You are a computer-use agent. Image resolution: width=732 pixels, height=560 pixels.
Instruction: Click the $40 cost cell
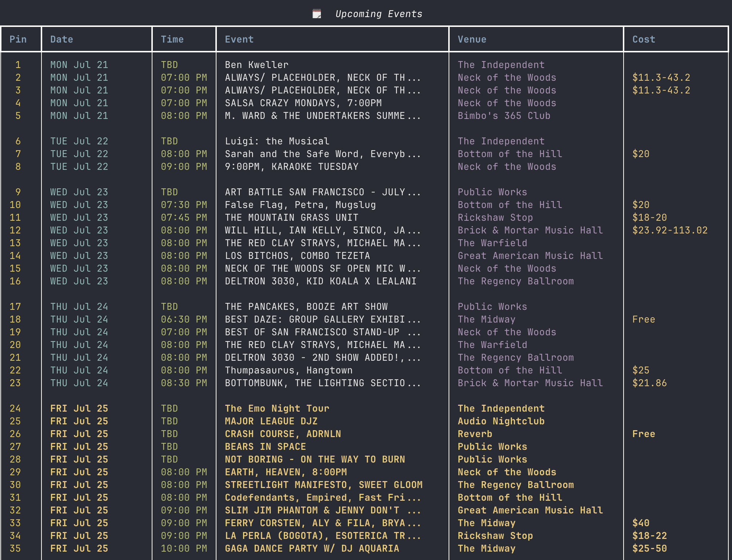[x=641, y=523]
